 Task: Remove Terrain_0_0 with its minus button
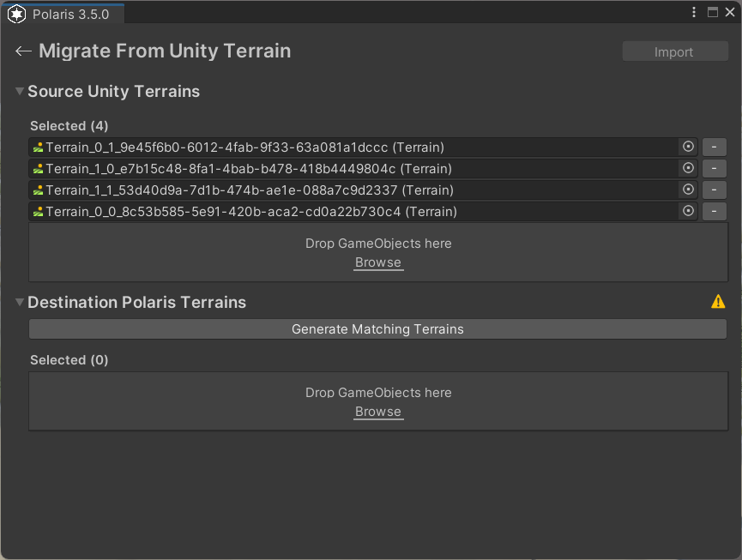(x=714, y=211)
